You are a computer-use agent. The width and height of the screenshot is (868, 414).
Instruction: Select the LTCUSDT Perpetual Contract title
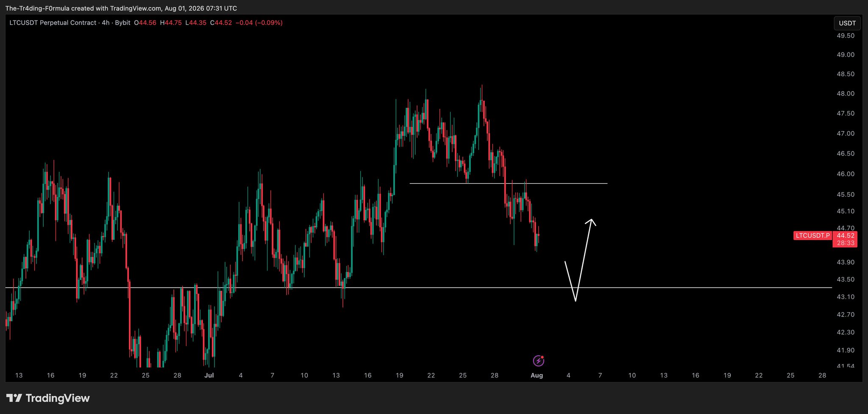(x=53, y=23)
